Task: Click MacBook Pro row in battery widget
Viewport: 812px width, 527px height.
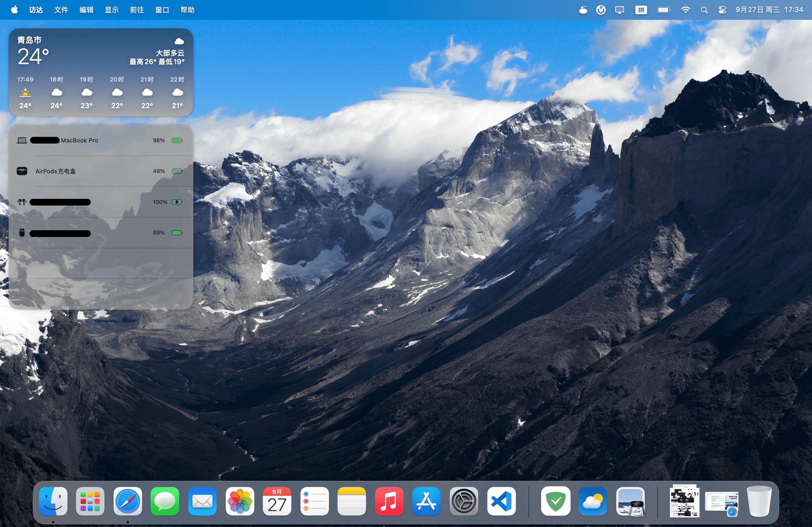Action: [101, 140]
